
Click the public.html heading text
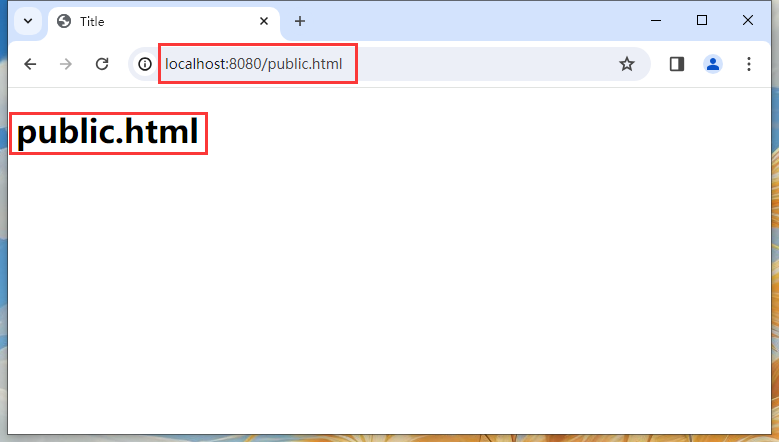click(x=108, y=132)
